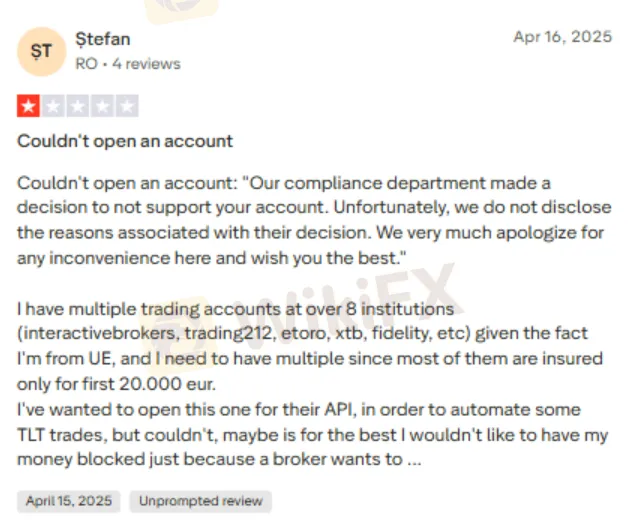Click the Unprompted review label
The width and height of the screenshot is (637, 530).
[x=201, y=500]
